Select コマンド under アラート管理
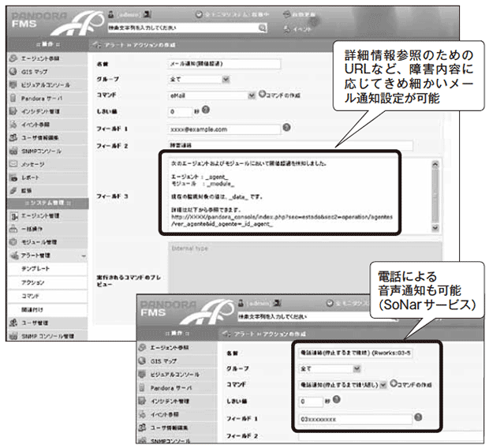The height and width of the screenshot is (448, 489). (x=47, y=296)
